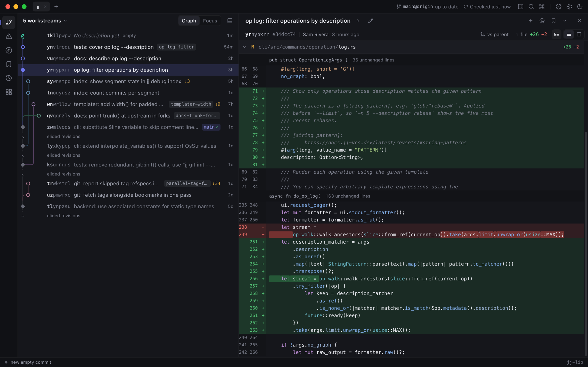Screen dimensions: 588x367
Task: Open cli/src/commands/operation/log.rs file header
Action: click(411, 47)
